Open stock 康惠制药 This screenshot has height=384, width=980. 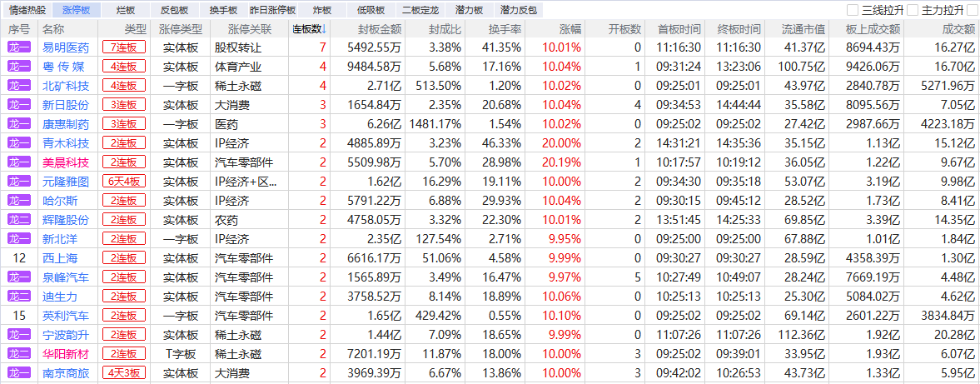[65, 124]
